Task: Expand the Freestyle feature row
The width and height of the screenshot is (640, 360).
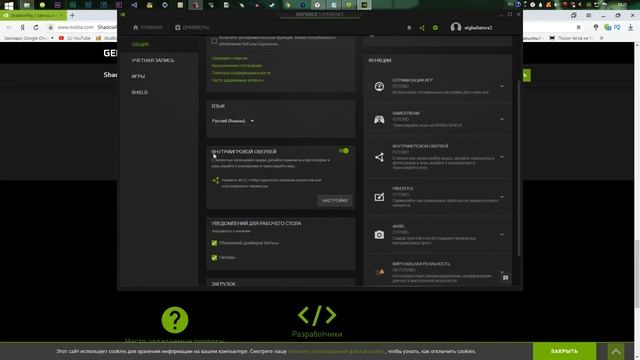Action: [502, 197]
